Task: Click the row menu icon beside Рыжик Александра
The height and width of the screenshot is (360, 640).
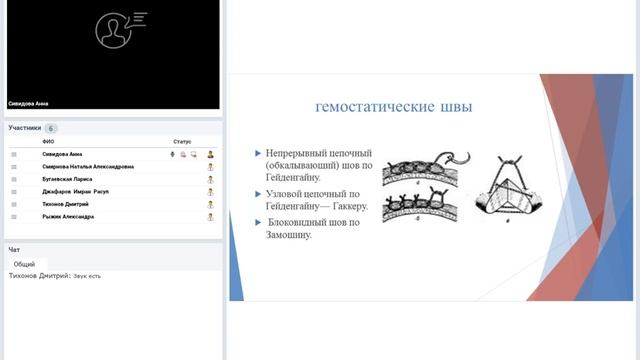Action: (14, 217)
